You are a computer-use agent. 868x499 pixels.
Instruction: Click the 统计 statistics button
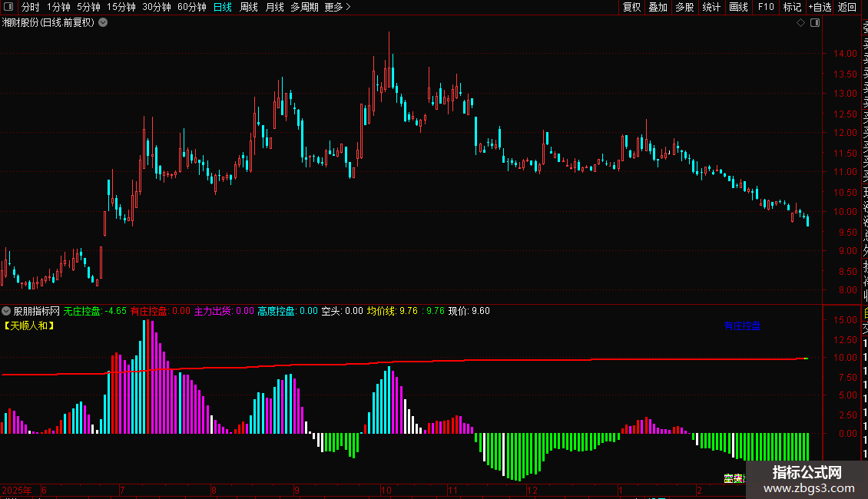711,7
